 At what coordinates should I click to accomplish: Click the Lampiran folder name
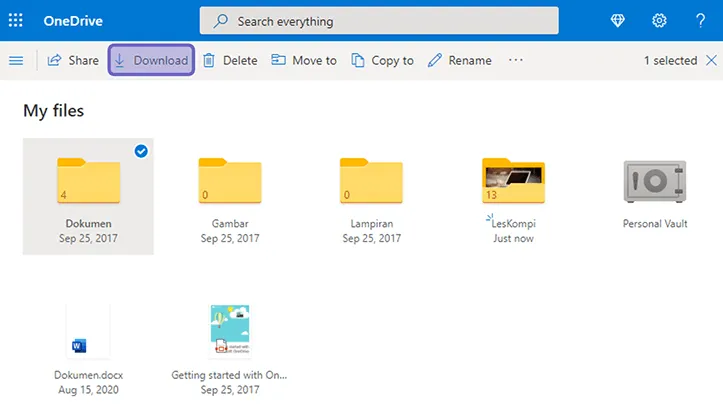coord(372,224)
